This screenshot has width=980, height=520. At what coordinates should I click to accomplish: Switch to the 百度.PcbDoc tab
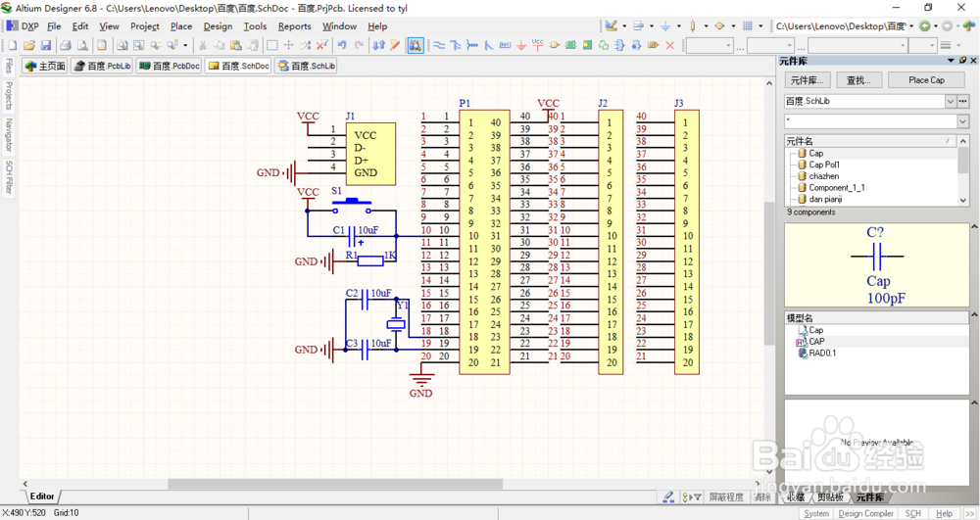(x=169, y=66)
